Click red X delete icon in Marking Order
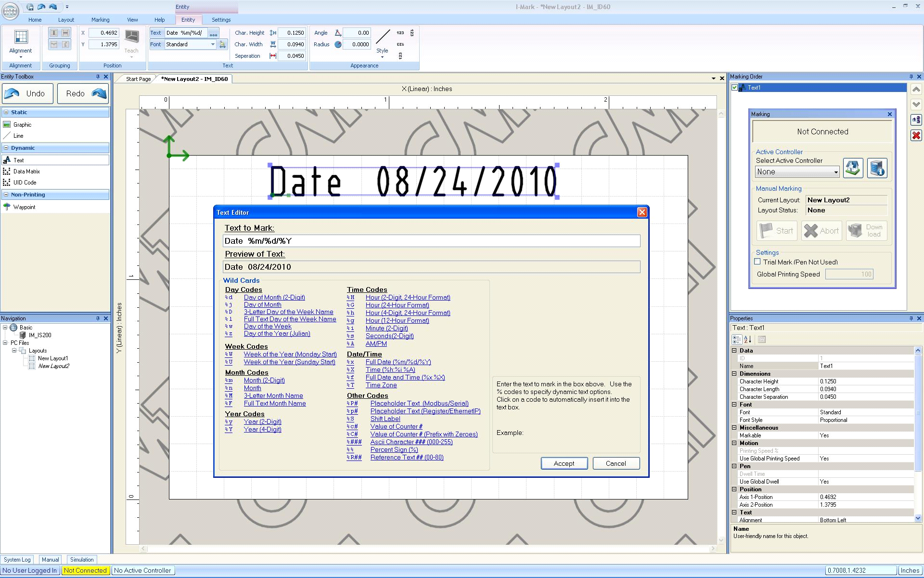This screenshot has height=578, width=924. (x=916, y=135)
